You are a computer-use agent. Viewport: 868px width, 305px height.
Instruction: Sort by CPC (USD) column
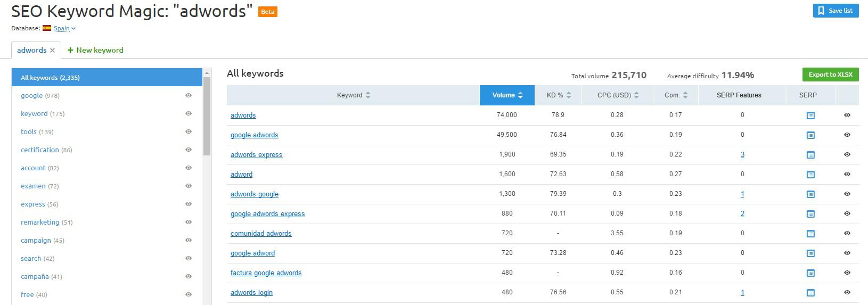click(618, 95)
